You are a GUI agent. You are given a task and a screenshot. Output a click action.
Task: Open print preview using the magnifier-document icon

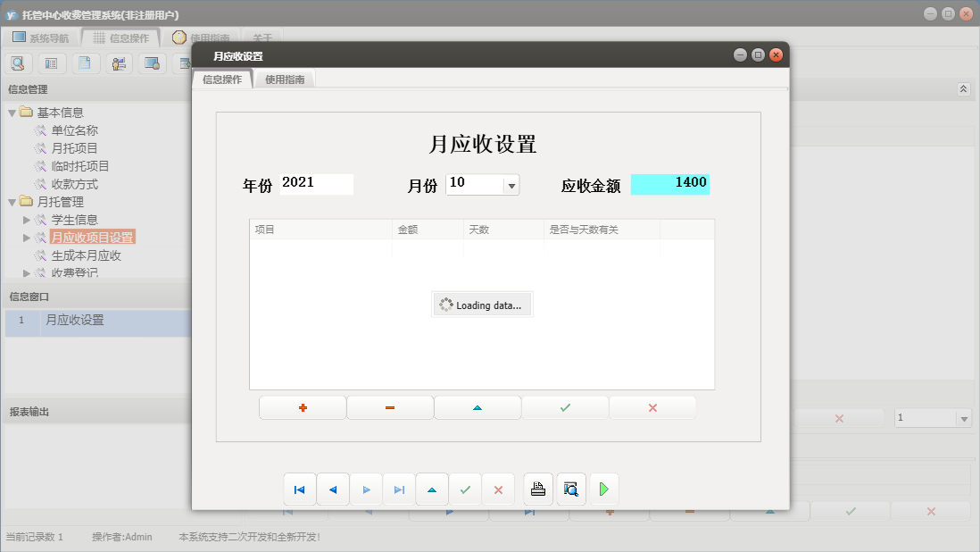click(571, 489)
